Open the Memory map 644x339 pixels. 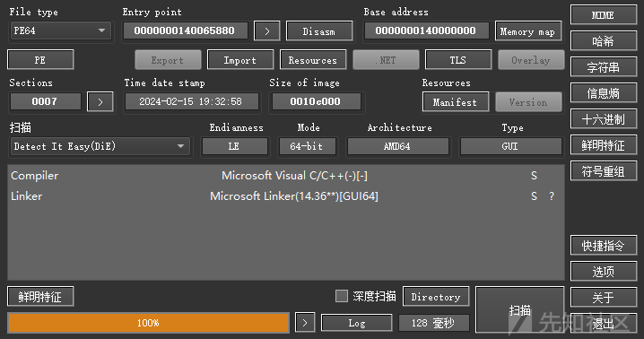527,31
